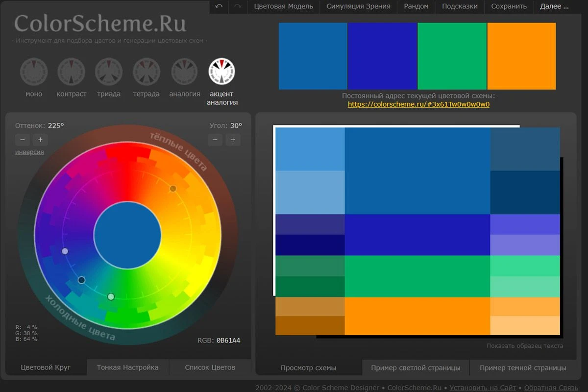
Task: Open the Подсказки menu item
Action: click(460, 6)
